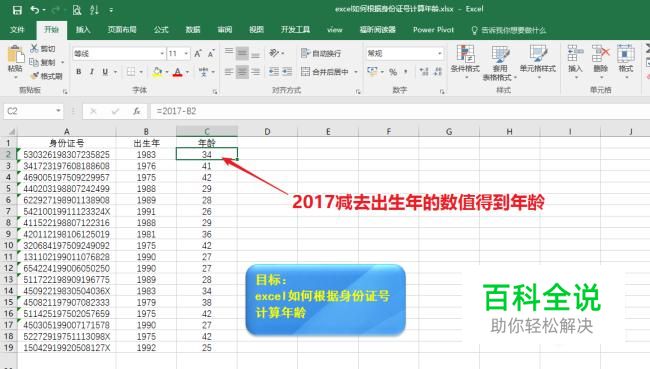
Task: Click the text orientation icon
Action: [274, 53]
